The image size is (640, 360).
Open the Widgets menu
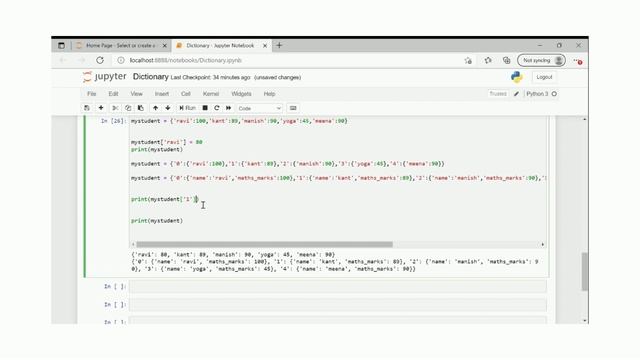241,94
